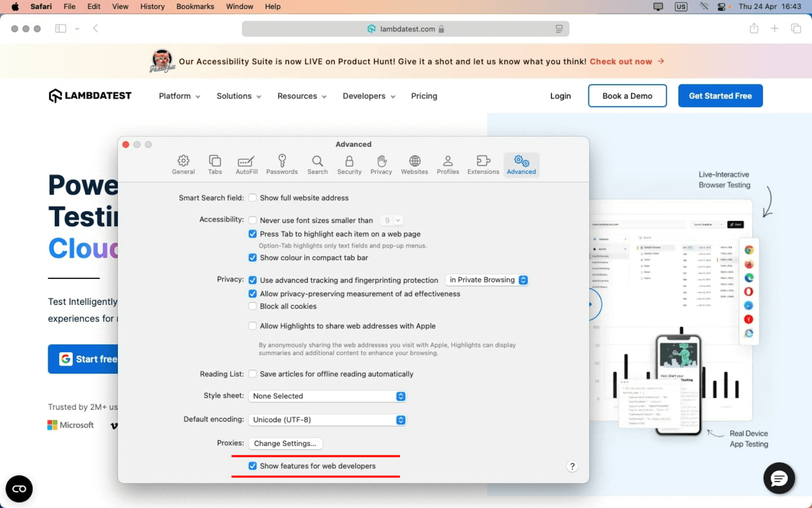Viewport: 812px width, 508px height.
Task: Check Show full website address
Action: (x=252, y=198)
